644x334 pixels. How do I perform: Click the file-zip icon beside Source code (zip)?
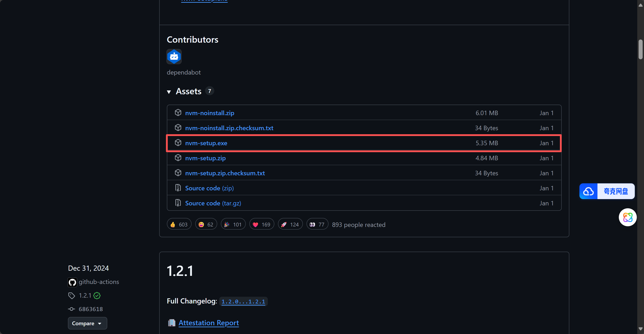click(178, 188)
